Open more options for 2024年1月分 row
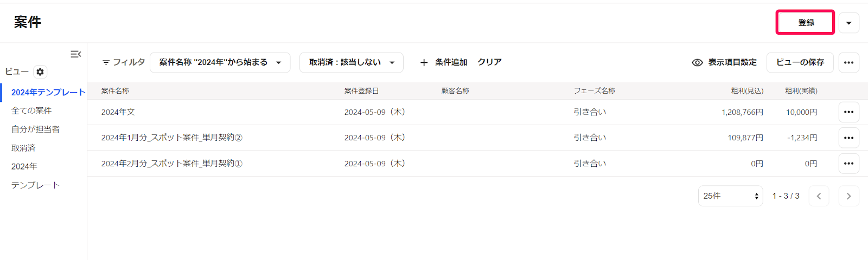 coord(848,138)
